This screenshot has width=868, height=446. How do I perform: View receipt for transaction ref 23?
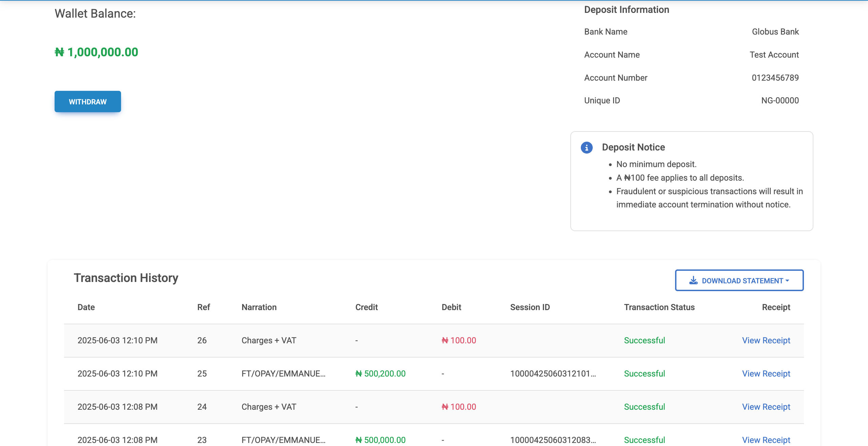click(x=766, y=440)
